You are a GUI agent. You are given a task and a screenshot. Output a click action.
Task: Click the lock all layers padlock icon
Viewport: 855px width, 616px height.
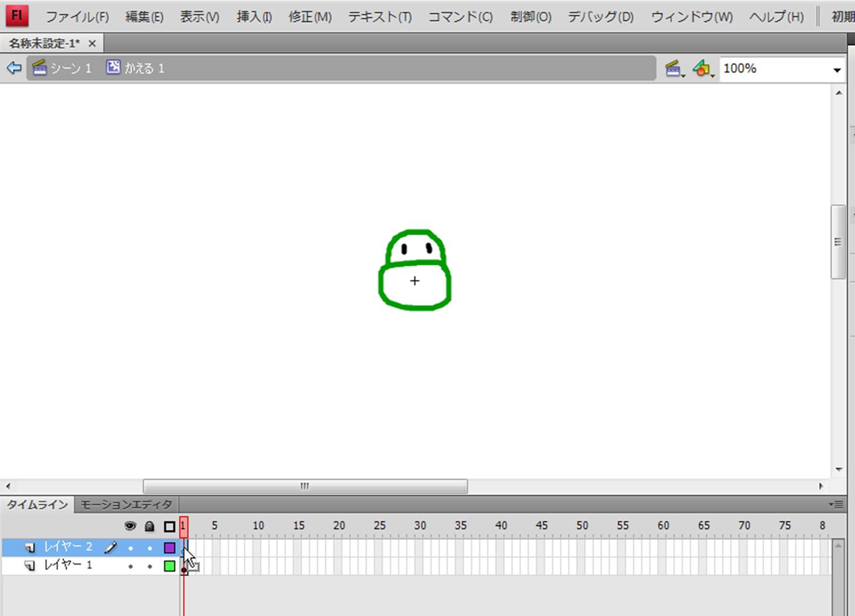pos(150,526)
